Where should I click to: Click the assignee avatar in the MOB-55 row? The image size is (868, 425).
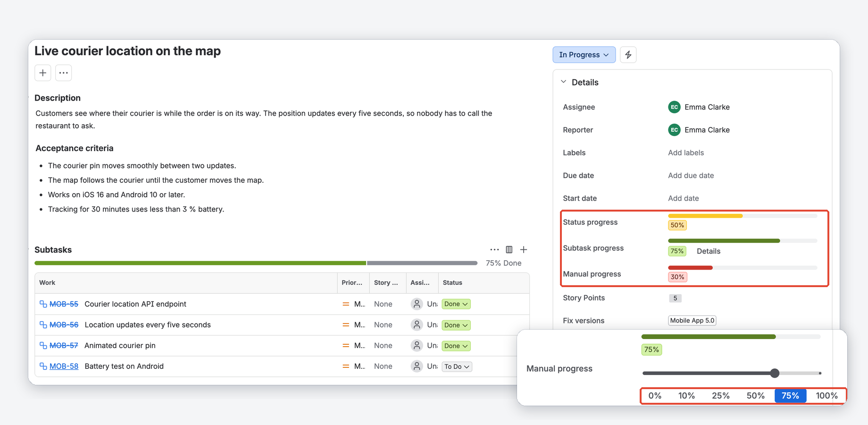(x=417, y=304)
